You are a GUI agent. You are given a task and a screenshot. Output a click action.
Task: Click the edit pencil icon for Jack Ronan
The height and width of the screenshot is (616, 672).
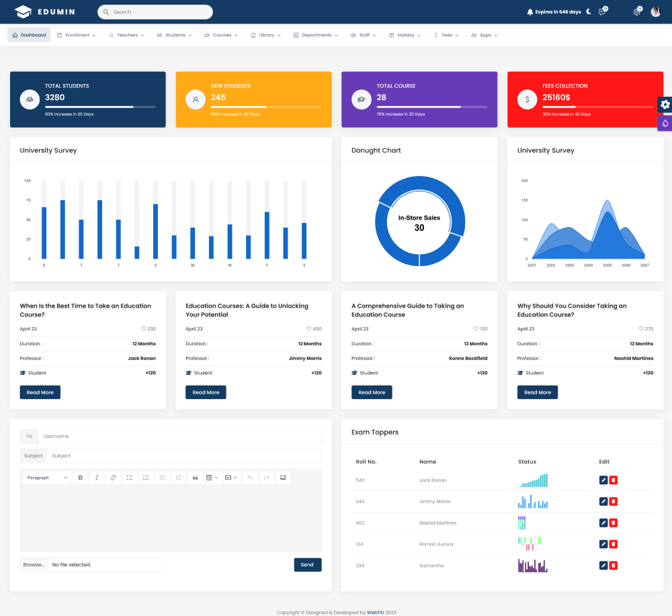(x=603, y=480)
